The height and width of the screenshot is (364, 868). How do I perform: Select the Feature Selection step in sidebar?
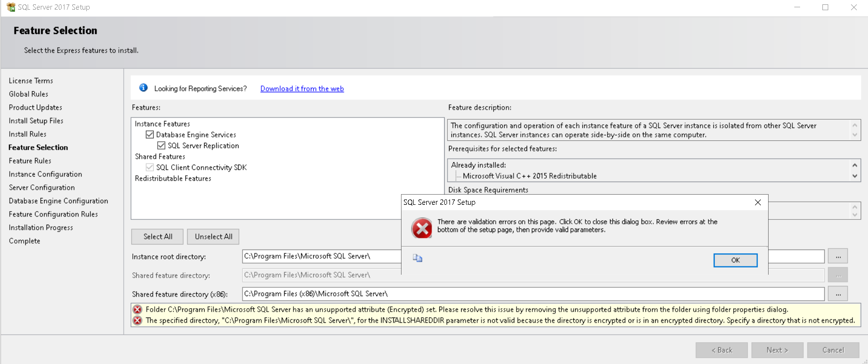38,148
